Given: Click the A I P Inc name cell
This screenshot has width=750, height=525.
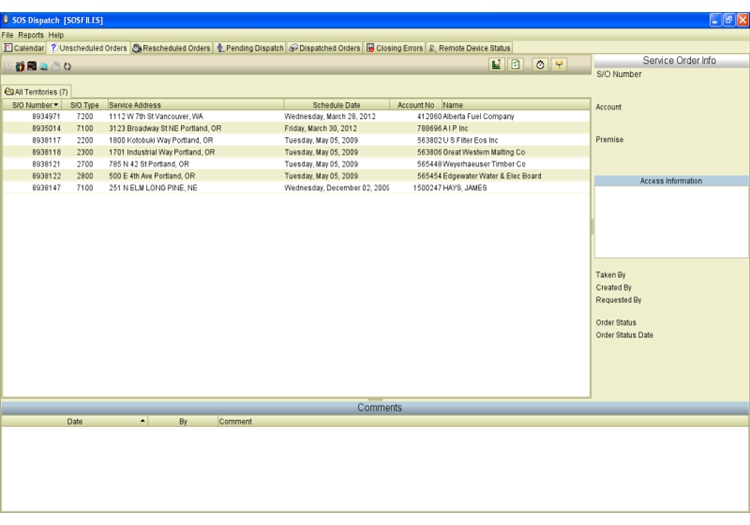Looking at the screenshot, I should 455,128.
